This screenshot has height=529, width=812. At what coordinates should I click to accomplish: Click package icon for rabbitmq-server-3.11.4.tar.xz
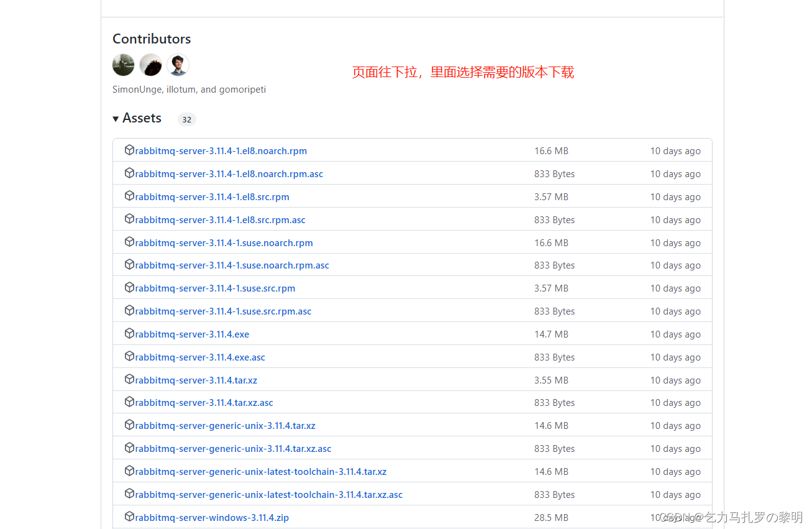pyautogui.click(x=129, y=379)
